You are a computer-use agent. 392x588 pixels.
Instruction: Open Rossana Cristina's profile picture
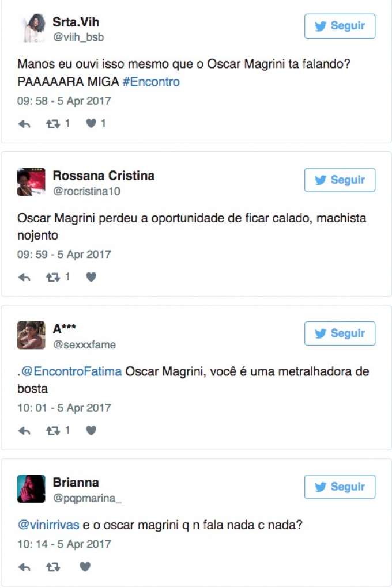[x=31, y=181]
